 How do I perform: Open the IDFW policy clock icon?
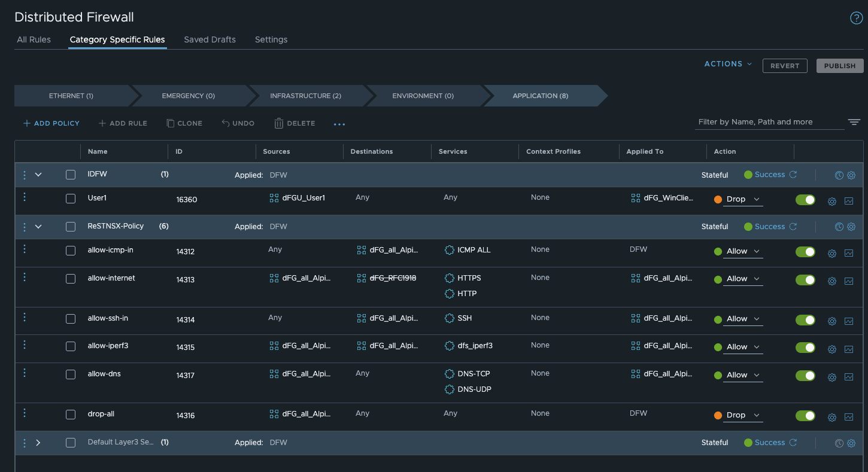tap(839, 175)
